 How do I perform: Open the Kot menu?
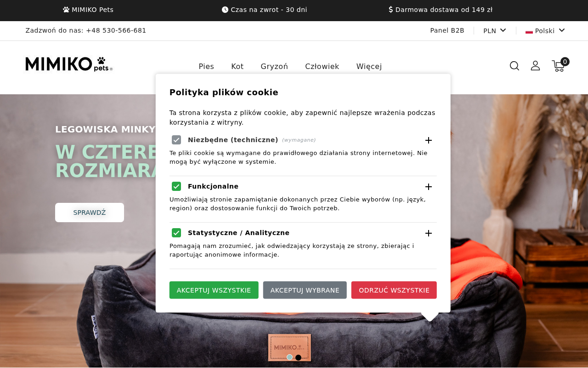click(x=237, y=66)
